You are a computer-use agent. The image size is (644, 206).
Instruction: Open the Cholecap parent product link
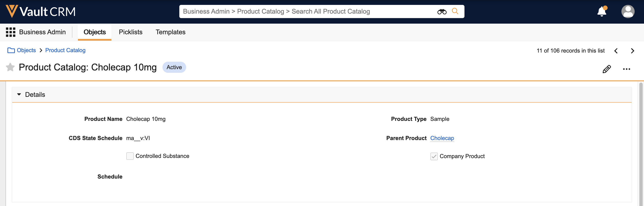[442, 138]
